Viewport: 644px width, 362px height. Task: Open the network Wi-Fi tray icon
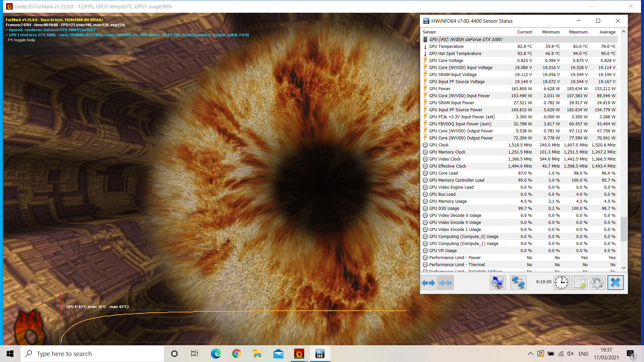pos(561,354)
